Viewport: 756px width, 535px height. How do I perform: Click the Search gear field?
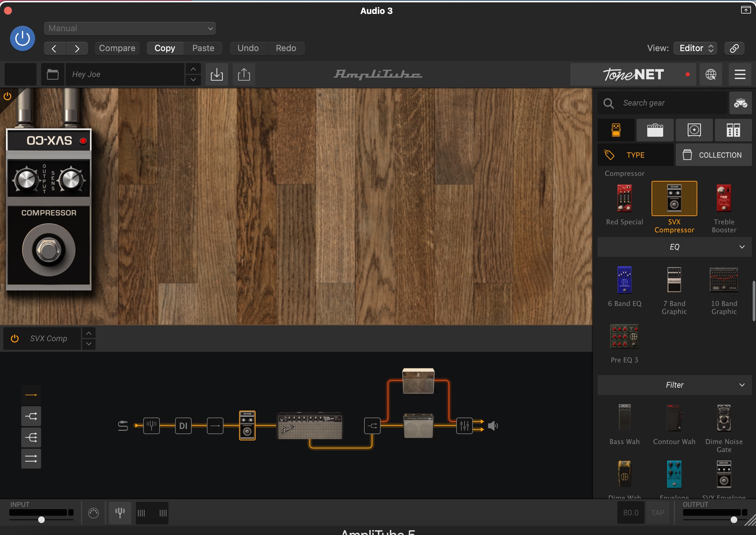pyautogui.click(x=662, y=103)
